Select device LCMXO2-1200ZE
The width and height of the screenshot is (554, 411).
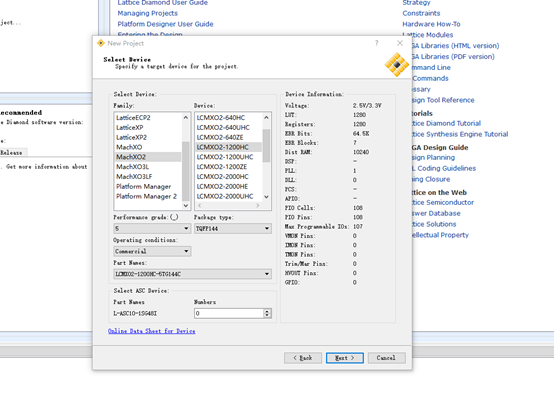(228, 167)
